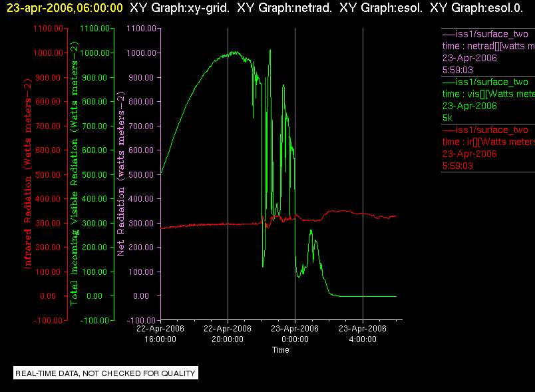Click the 'XY Graph:esol.' title text
Viewport: 535px width, 392px height.
pos(381,8)
